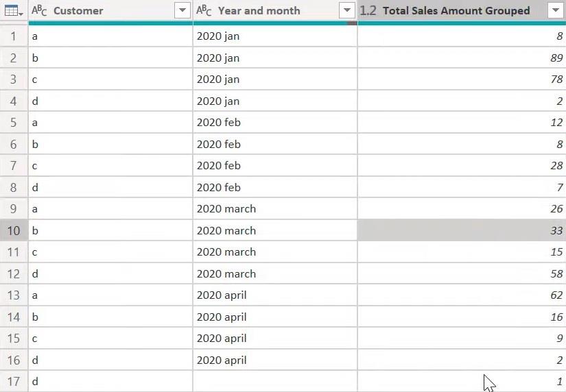The image size is (566, 392).
Task: Click the ABC data type icon of Year and month column
Action: pyautogui.click(x=204, y=11)
